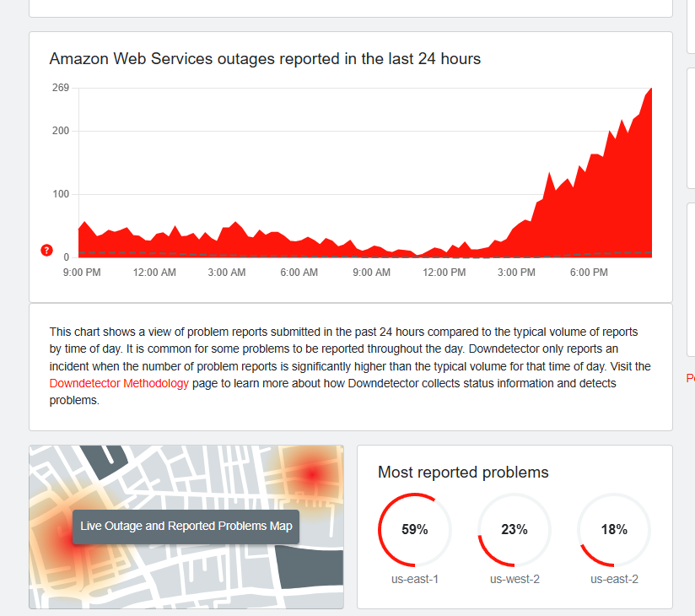Image resolution: width=695 pixels, height=616 pixels.
Task: Select the us-east-1 59% circular indicator
Action: pos(414,530)
